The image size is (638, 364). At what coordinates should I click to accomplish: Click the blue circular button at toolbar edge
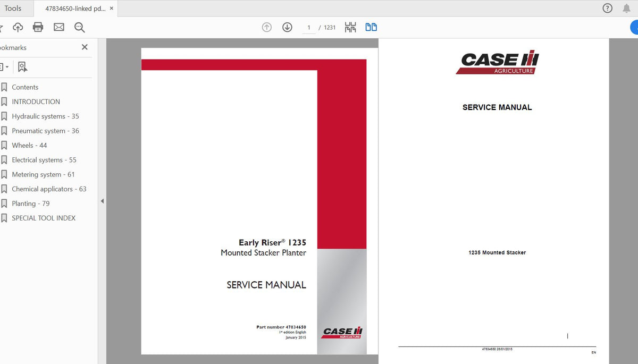(x=634, y=27)
